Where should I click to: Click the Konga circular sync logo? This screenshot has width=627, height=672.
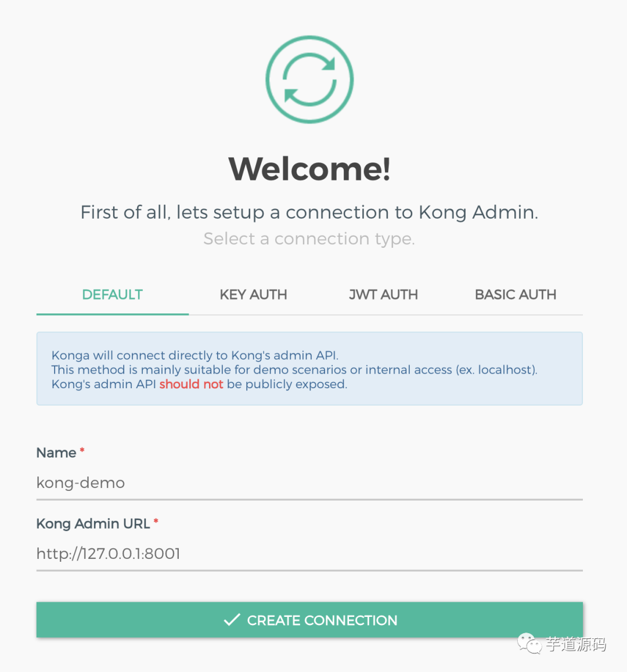tap(309, 80)
